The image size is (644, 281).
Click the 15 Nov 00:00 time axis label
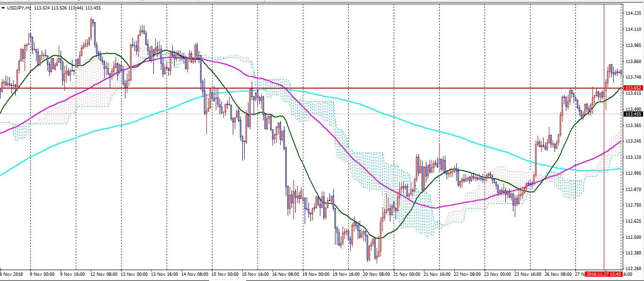click(226, 274)
